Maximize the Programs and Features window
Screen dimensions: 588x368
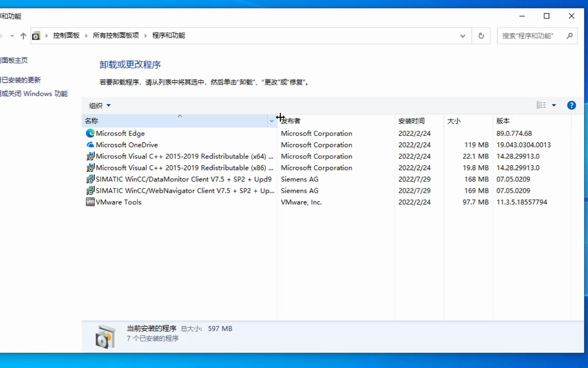tap(546, 16)
